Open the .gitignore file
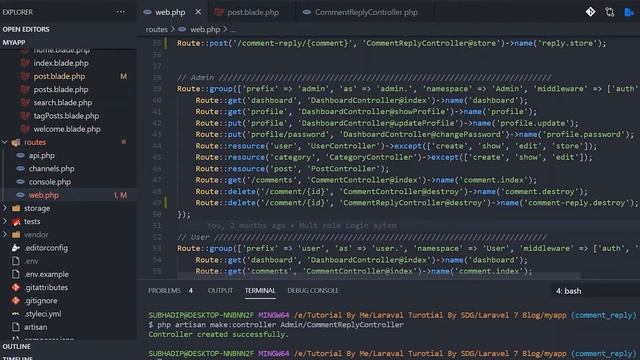640x360 pixels. point(41,301)
